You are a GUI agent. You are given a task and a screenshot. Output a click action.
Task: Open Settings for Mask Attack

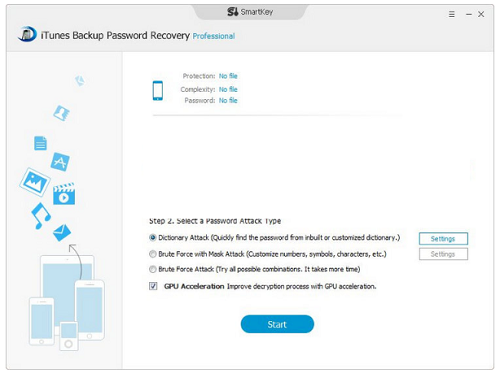[443, 254]
